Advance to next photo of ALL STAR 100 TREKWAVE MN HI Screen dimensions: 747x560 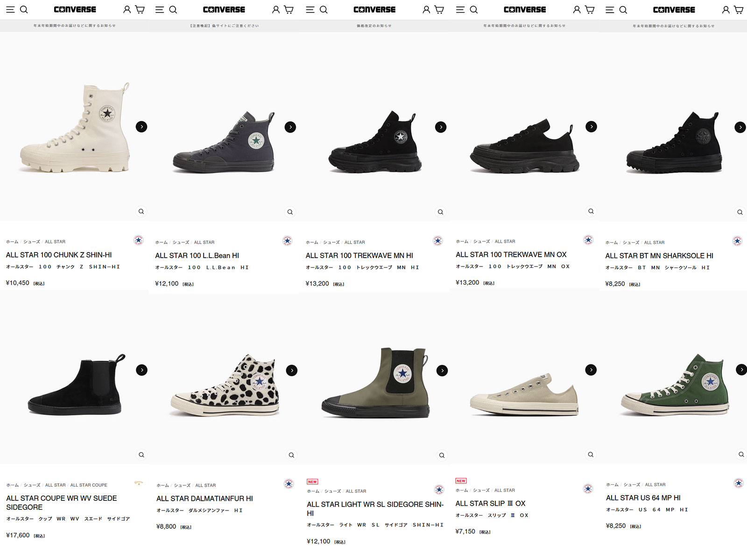point(441,127)
